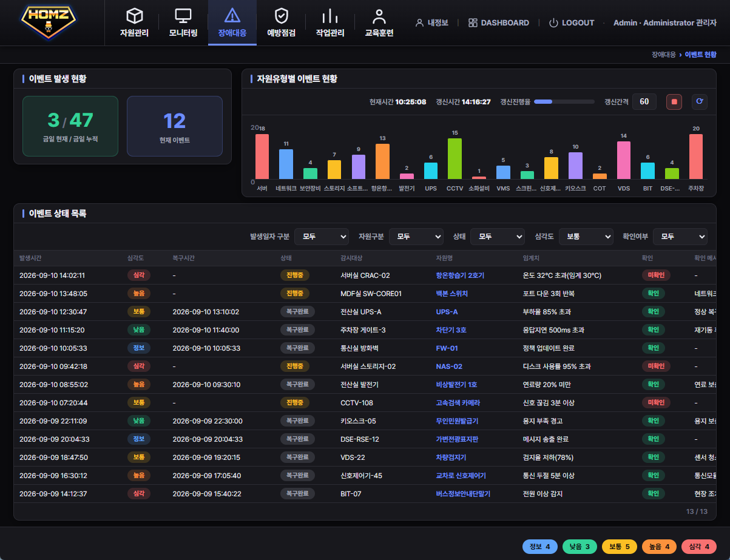Follow the NAS-02 resource link
The height and width of the screenshot is (560, 730).
point(449,366)
